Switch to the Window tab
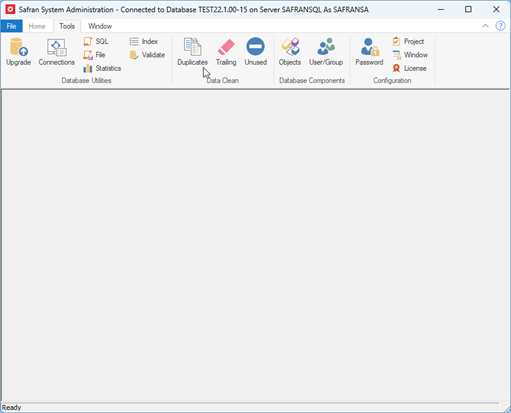Screen dimensions: 511x413 [100, 26]
